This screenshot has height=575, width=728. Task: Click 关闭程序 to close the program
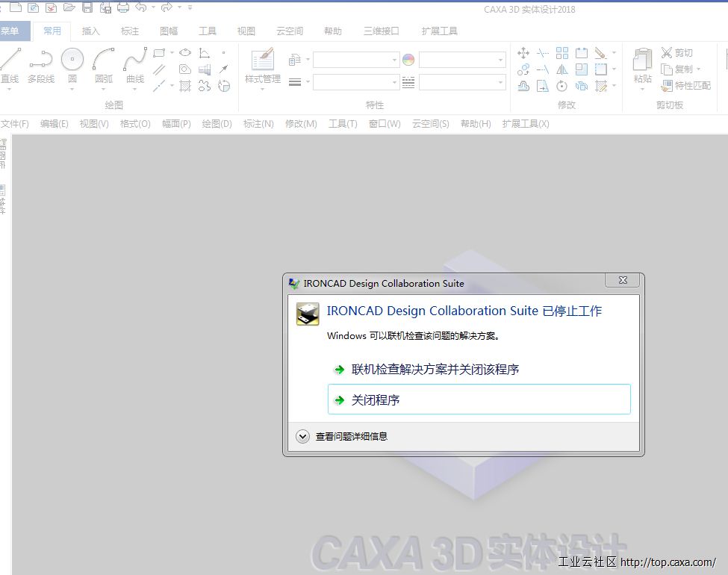pos(479,399)
